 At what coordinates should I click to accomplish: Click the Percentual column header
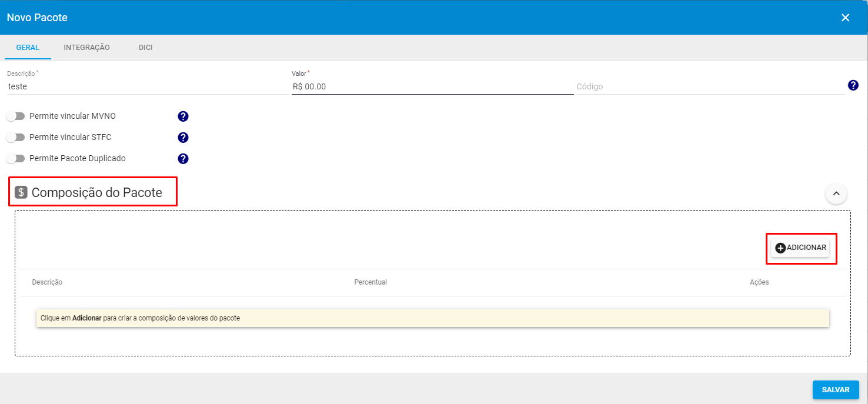(x=370, y=282)
